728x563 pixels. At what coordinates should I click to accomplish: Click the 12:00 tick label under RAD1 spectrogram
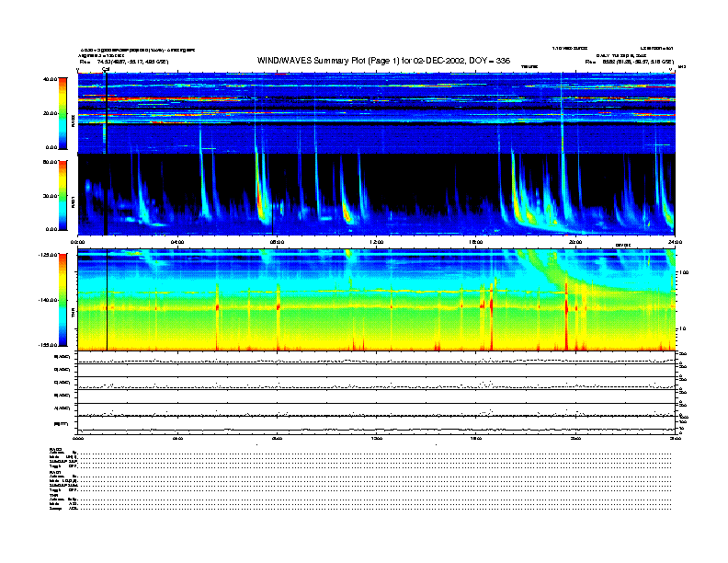(x=377, y=242)
